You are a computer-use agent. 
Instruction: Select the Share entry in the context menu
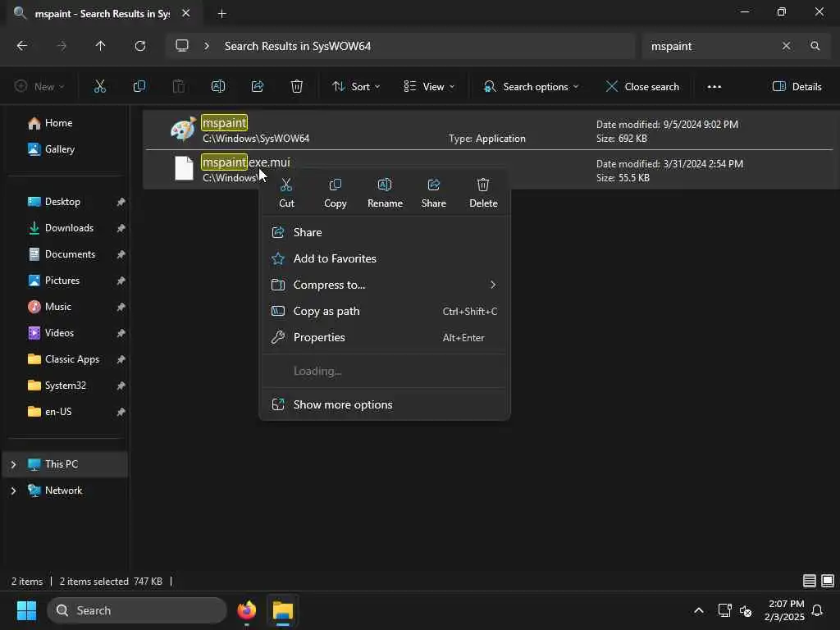coord(384,232)
